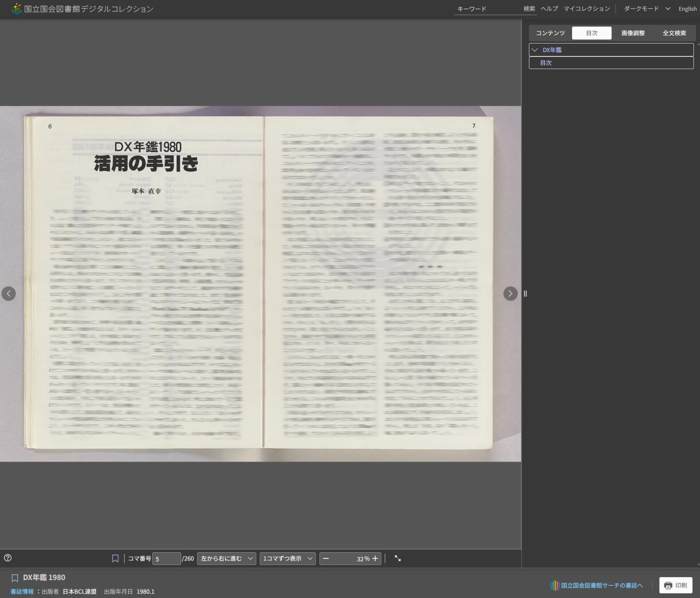
Task: Zoom out with the minus icon
Action: (x=326, y=559)
